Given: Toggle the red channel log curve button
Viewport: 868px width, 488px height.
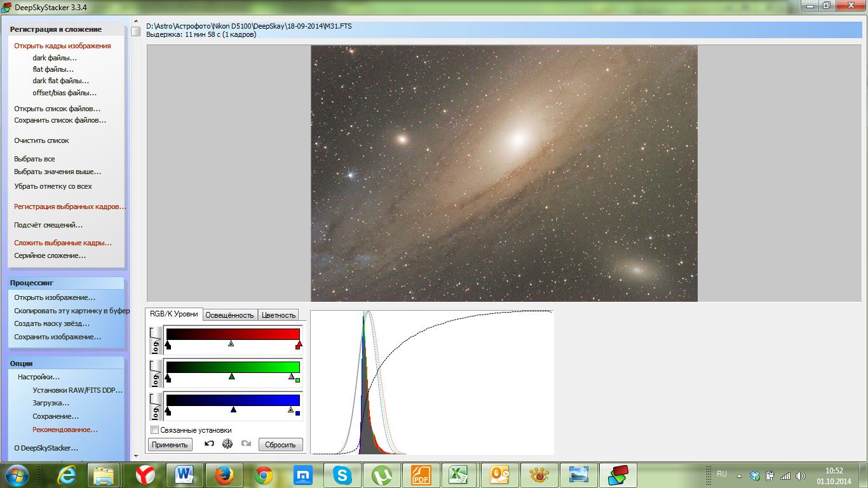Looking at the screenshot, I should point(156,341).
